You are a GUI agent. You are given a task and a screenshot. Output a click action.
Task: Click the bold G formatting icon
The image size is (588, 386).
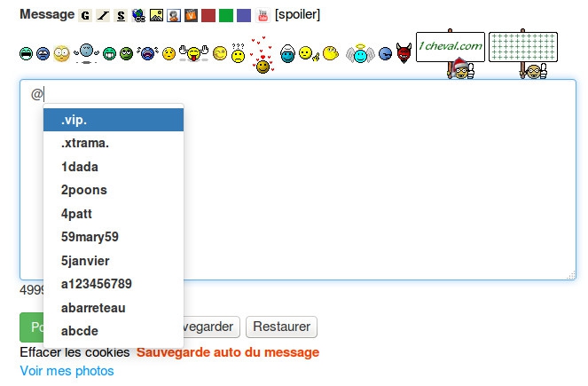[x=85, y=15]
